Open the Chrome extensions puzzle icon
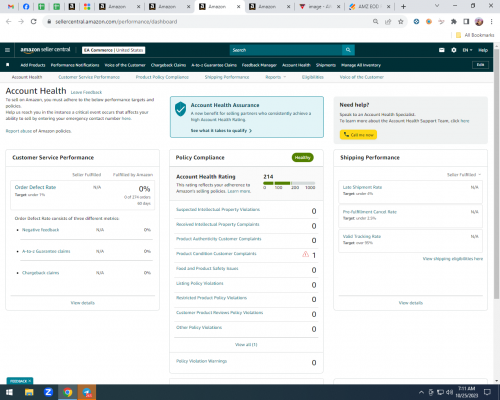500x400 pixels. (454, 22)
